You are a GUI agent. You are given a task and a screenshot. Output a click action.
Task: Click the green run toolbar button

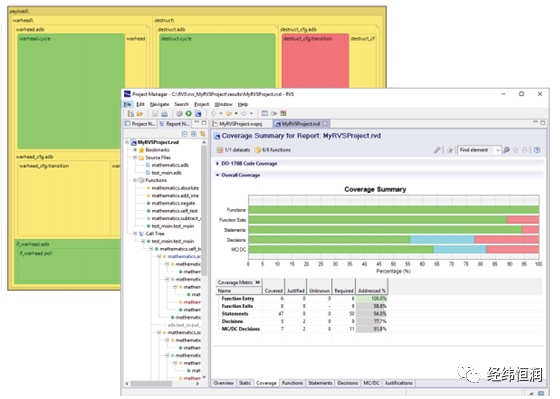click(x=189, y=114)
